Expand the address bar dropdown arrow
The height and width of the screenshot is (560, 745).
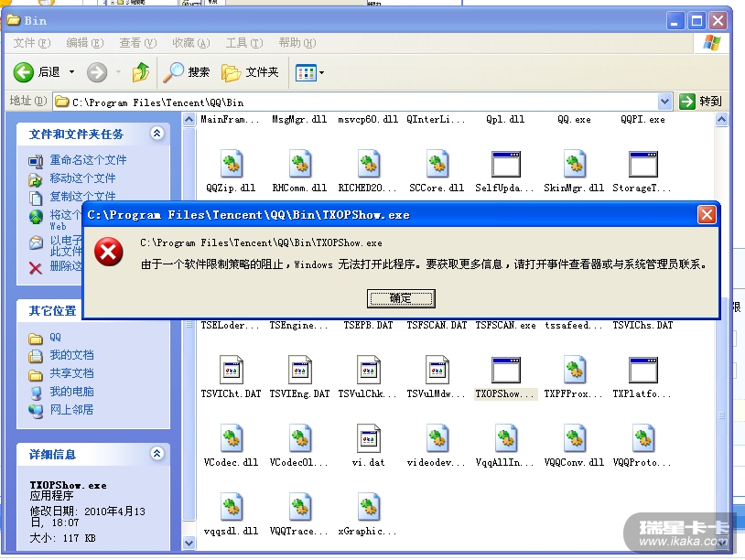[x=664, y=102]
